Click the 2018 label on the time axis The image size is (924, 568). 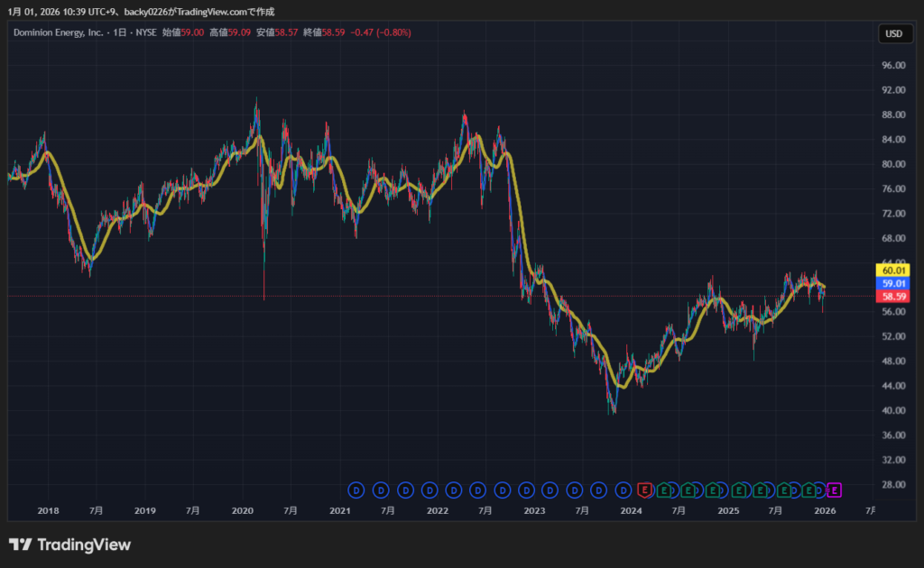click(x=48, y=510)
